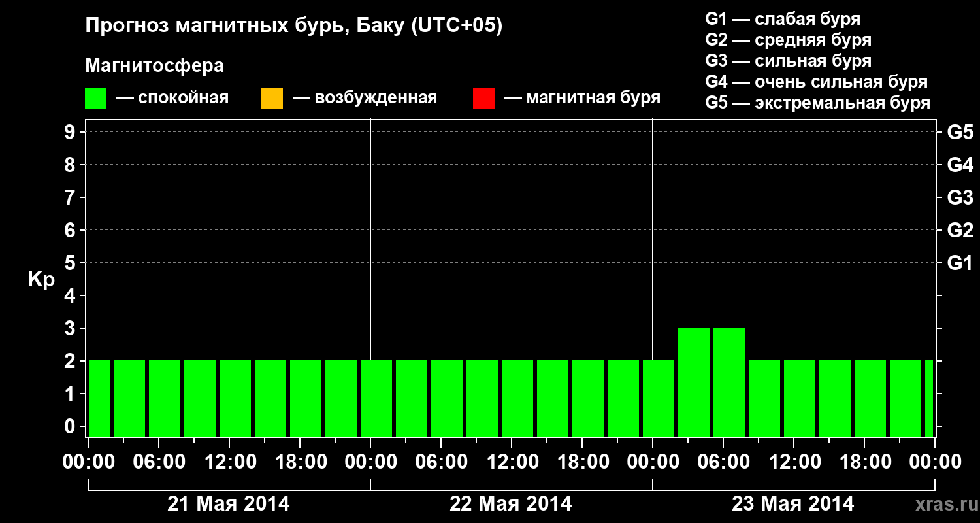Click the '06:00' time label of 21 May
This screenshot has height=523, width=980.
point(159,462)
